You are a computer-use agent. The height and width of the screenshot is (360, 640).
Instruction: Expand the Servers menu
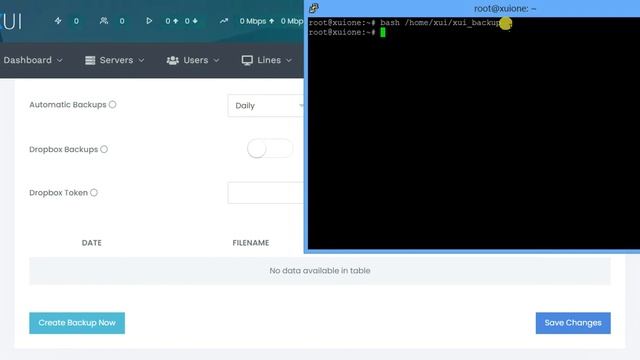[115, 60]
